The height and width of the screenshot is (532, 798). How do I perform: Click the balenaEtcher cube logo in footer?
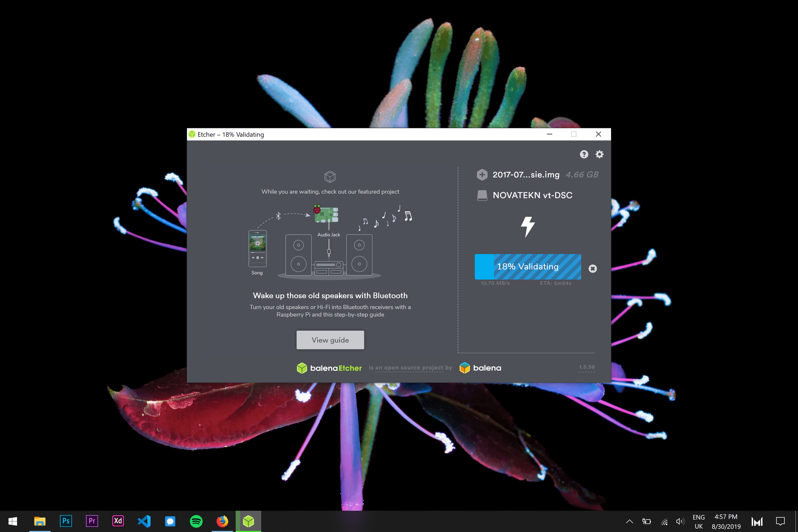[302, 368]
